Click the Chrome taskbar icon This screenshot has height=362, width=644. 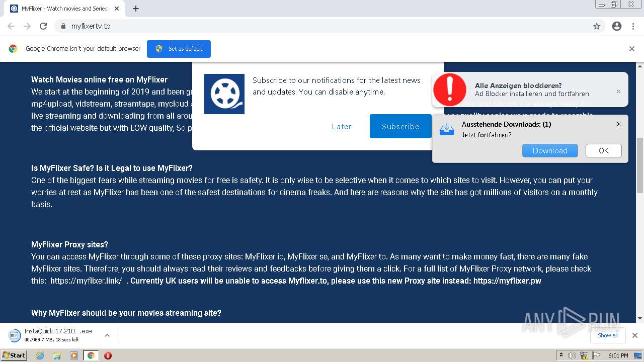(x=91, y=355)
